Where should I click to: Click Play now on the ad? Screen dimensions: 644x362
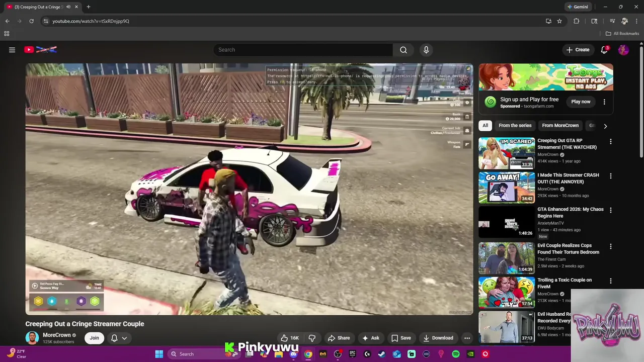pos(581,102)
